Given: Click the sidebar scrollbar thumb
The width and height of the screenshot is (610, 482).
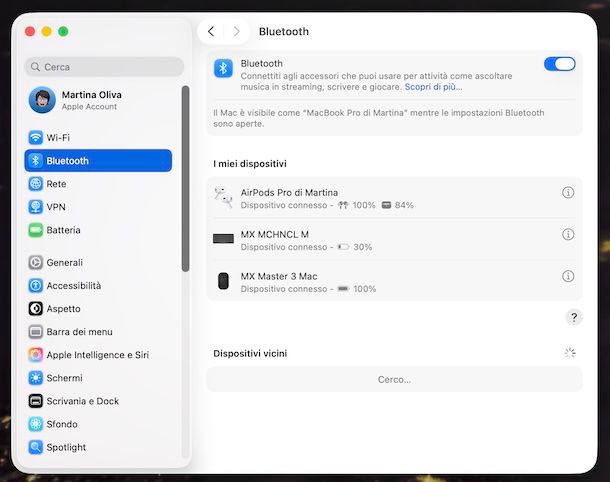Looking at the screenshot, I should point(185,179).
